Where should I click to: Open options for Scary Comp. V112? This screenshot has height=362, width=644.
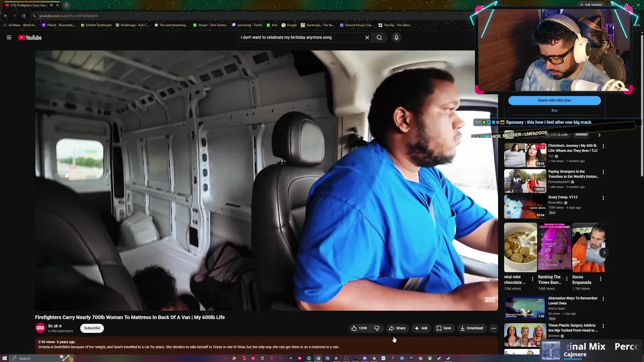pos(603,198)
